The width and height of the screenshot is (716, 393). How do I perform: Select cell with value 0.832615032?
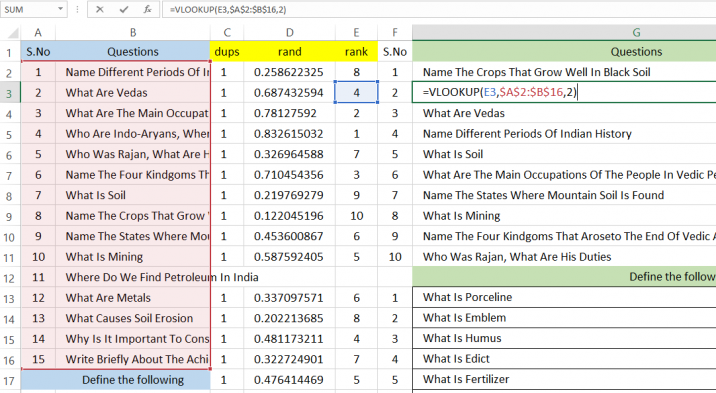(290, 134)
